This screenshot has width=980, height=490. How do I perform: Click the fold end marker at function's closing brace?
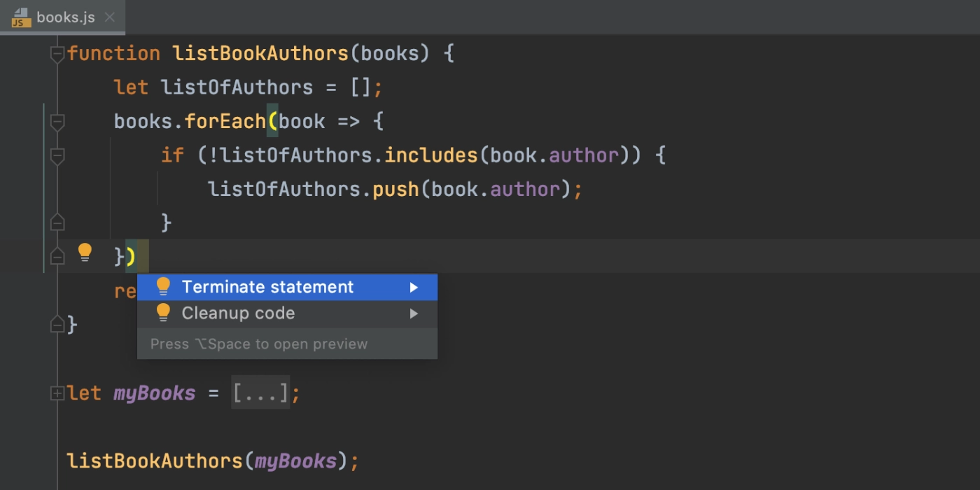[x=57, y=324]
